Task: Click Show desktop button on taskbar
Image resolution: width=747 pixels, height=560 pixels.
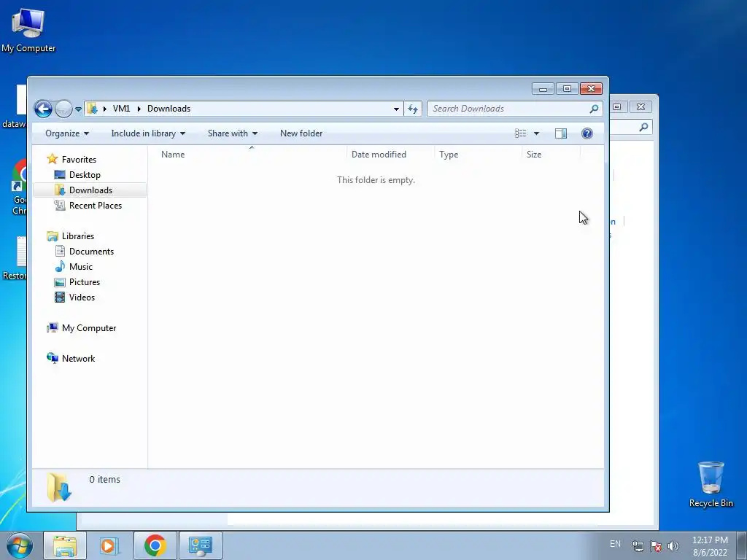Action: [x=741, y=545]
